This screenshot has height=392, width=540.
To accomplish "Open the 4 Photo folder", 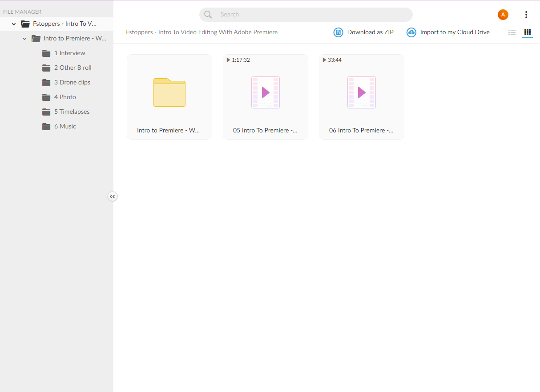I will coord(65,97).
